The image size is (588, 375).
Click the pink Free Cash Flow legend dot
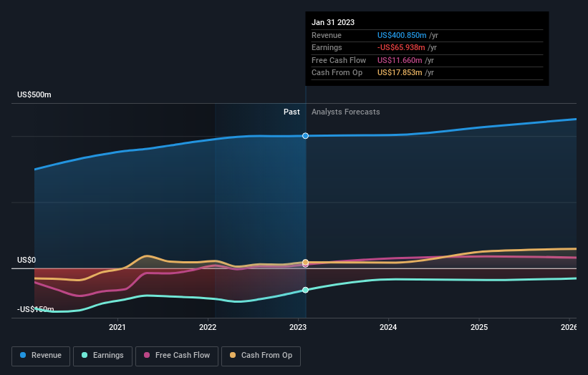click(147, 355)
